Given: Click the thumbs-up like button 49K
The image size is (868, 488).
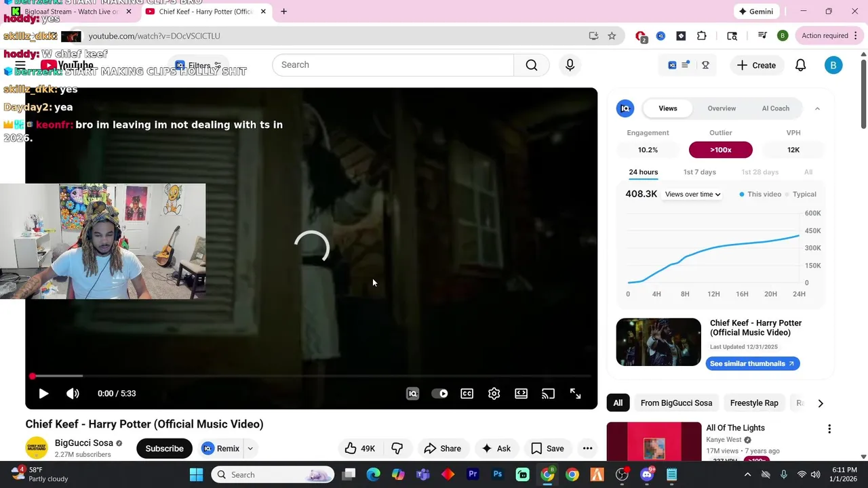Looking at the screenshot, I should pos(360,448).
